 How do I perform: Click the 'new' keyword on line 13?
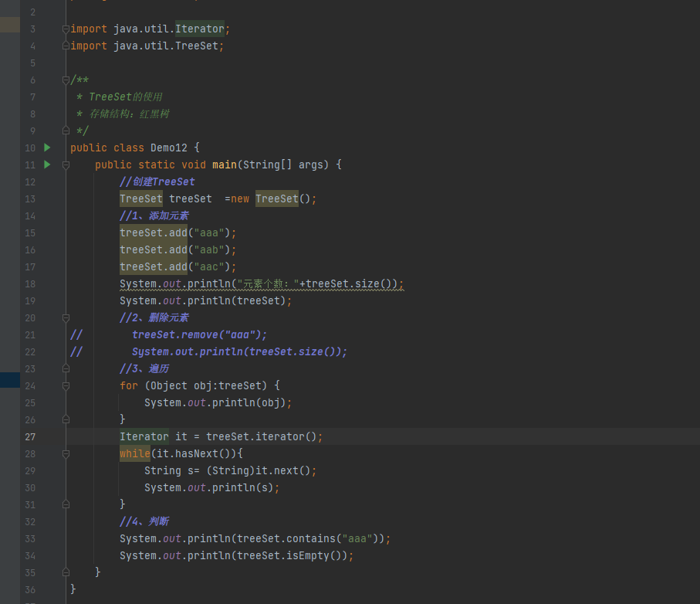[x=240, y=199]
